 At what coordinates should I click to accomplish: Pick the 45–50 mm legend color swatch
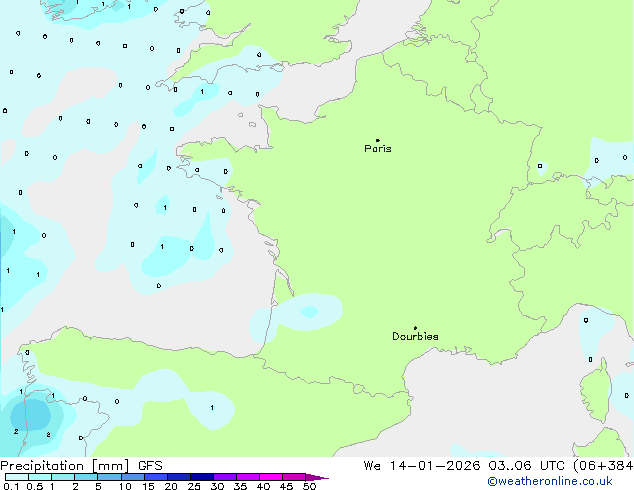click(x=294, y=477)
